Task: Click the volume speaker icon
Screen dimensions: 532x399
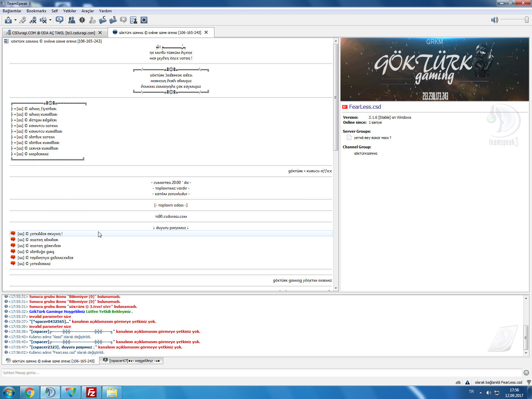Action: 495,20
